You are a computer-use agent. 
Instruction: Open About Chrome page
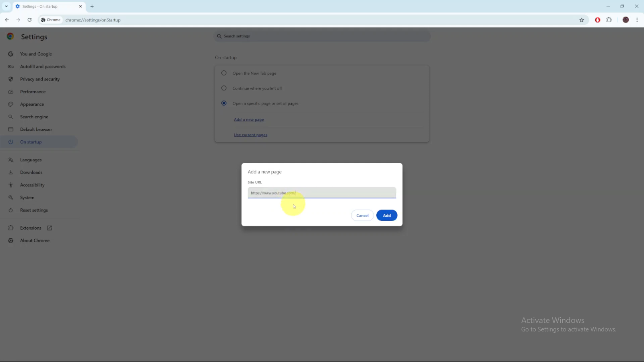(35, 241)
